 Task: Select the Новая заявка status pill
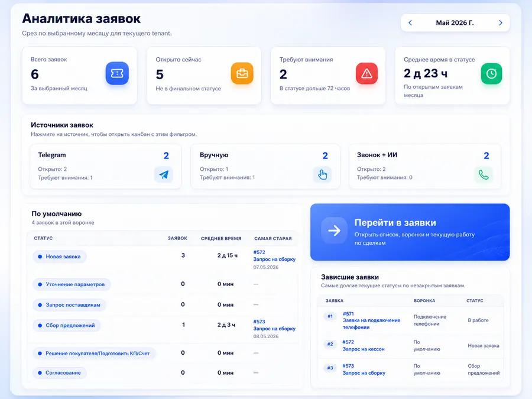tap(60, 257)
